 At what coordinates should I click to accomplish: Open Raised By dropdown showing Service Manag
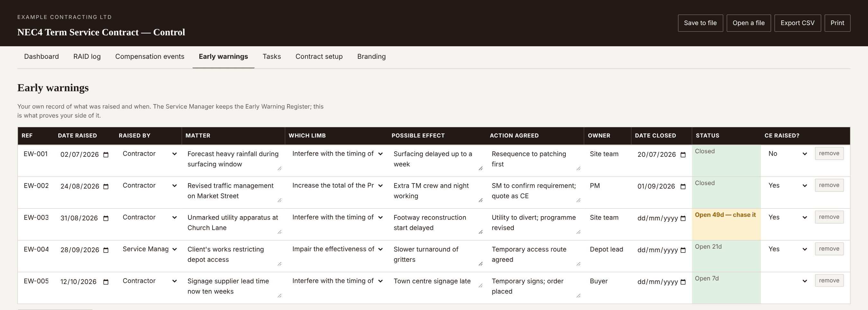tap(149, 249)
